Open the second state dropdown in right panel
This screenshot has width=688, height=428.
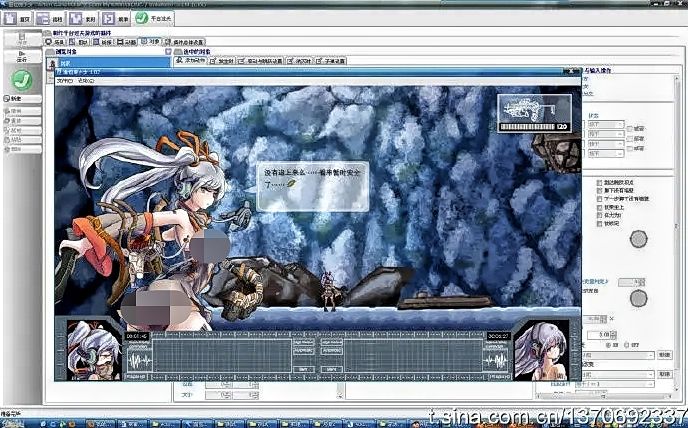tap(606, 134)
